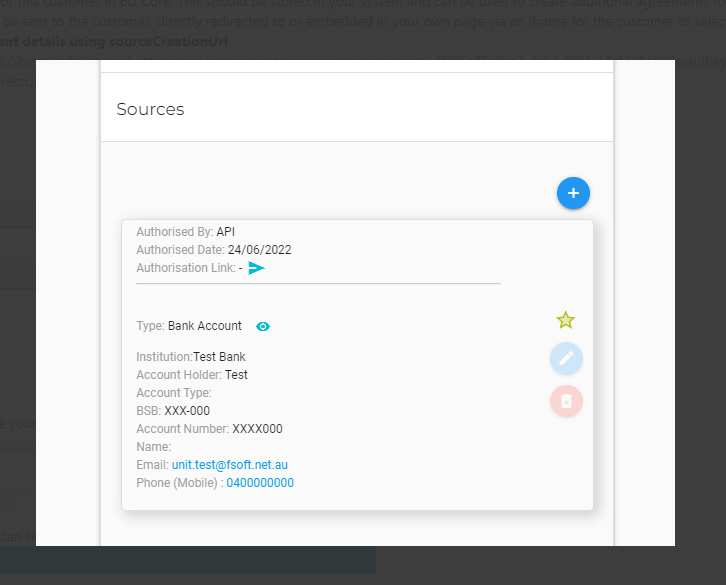Select Type Bank Account label
Viewport: 726px width, 585px height.
click(189, 326)
